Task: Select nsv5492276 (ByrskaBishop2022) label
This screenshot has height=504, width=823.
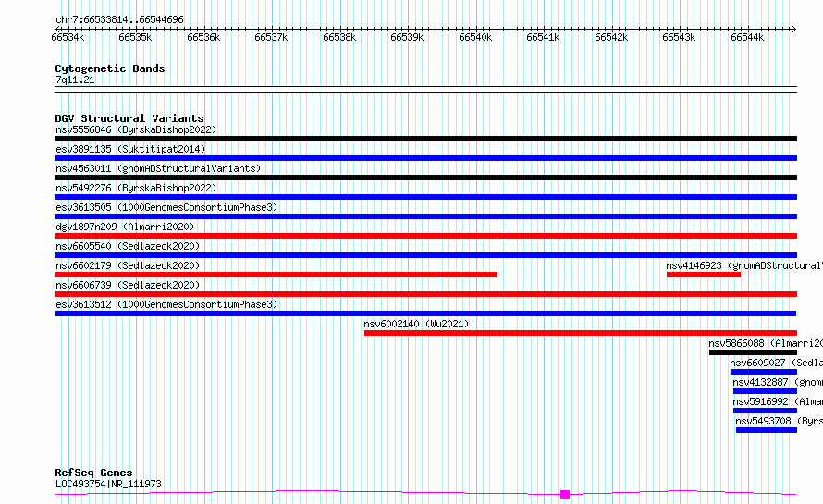Action: point(136,188)
